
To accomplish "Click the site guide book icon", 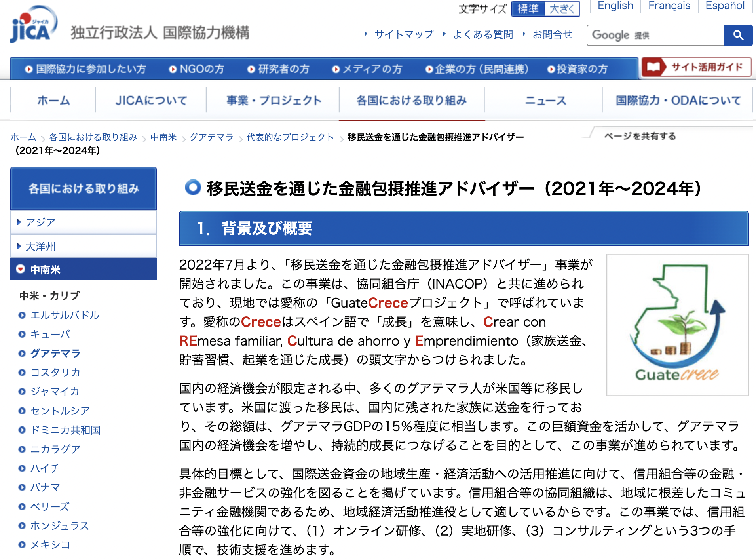I will [x=654, y=67].
